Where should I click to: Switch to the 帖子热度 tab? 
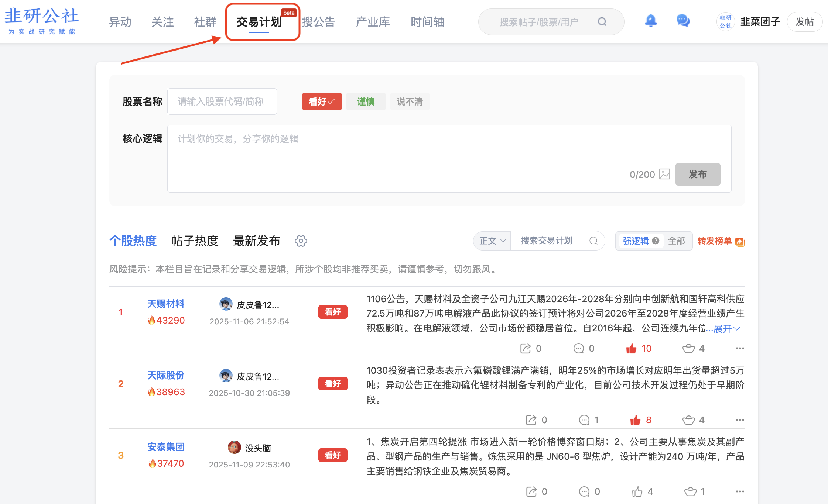[195, 241]
